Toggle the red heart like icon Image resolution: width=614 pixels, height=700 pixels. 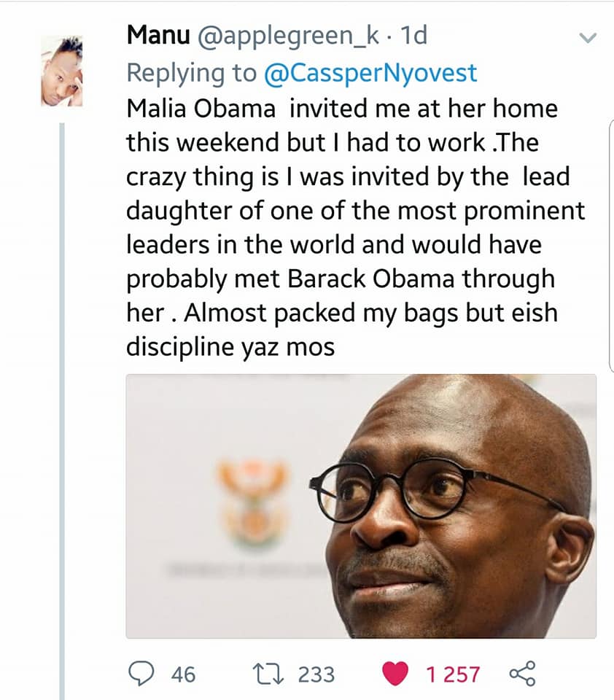click(395, 674)
